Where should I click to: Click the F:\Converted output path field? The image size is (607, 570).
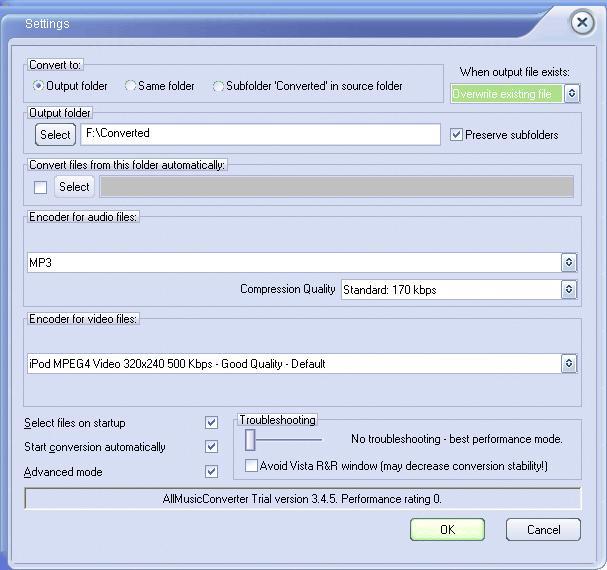(x=261, y=134)
